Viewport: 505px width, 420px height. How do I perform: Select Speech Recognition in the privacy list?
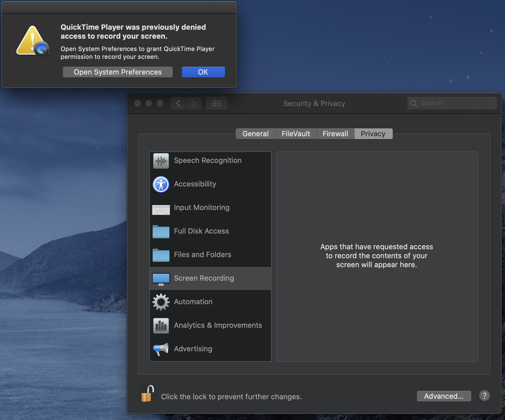point(210,161)
